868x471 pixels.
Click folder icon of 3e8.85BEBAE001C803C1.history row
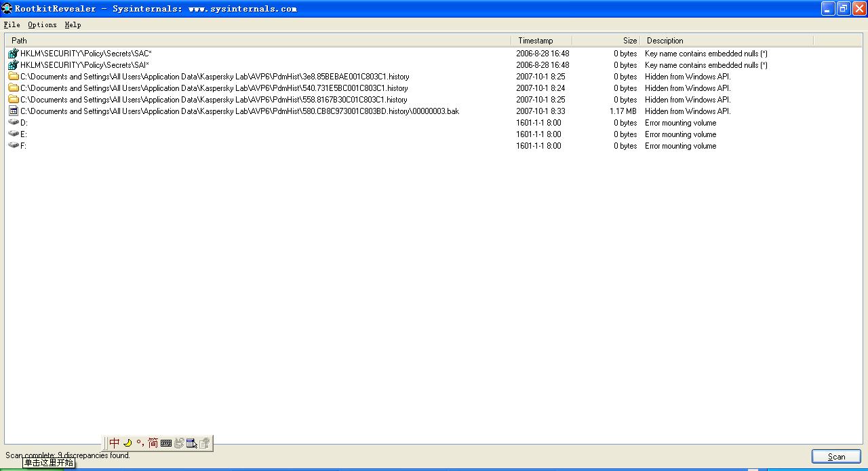(13, 77)
